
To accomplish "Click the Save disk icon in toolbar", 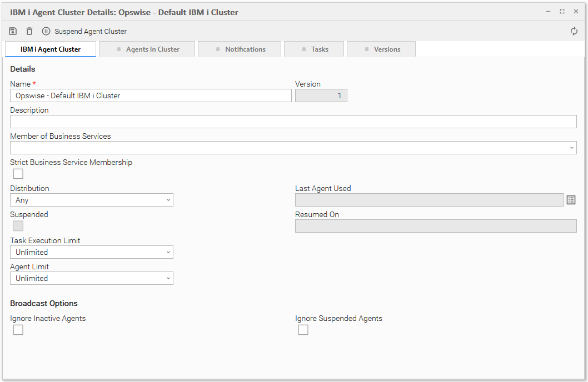I will (13, 31).
